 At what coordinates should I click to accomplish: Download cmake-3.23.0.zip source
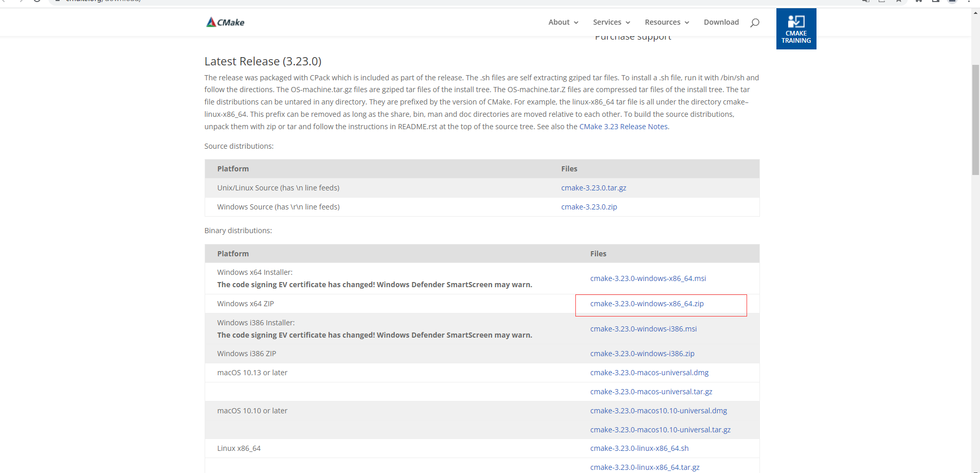coord(589,207)
